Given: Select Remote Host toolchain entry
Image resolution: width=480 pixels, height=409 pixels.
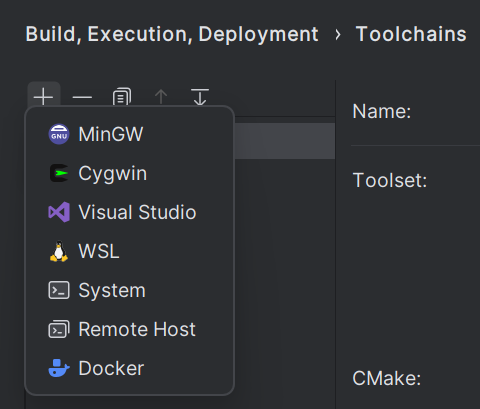Looking at the screenshot, I should pyautogui.click(x=130, y=329).
